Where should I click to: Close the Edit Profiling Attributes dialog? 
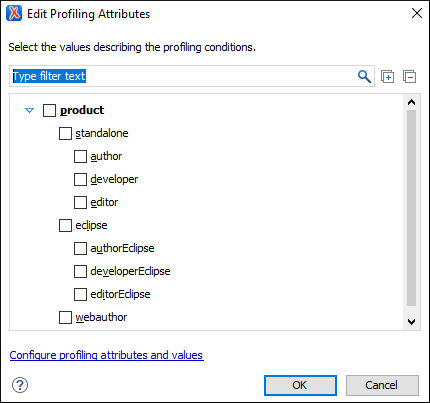417,13
